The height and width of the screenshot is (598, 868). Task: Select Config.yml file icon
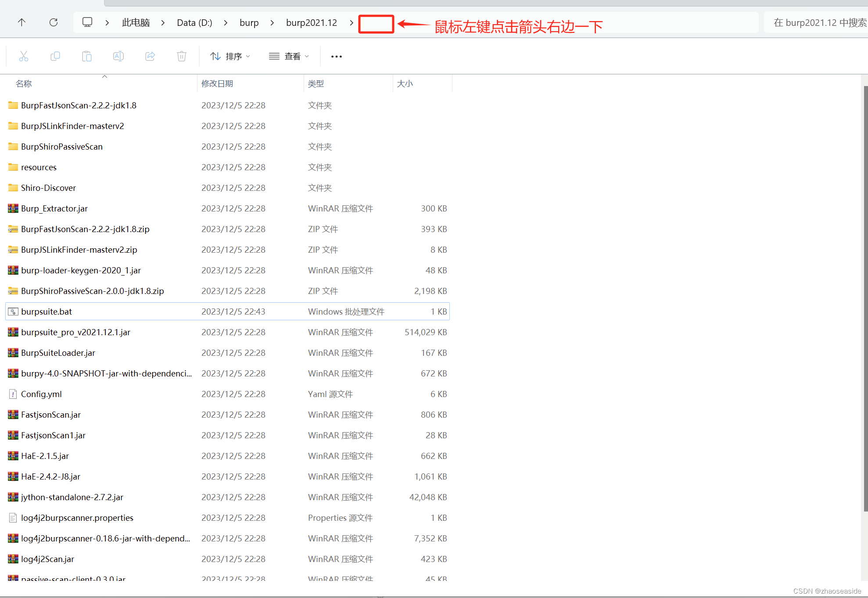point(13,394)
